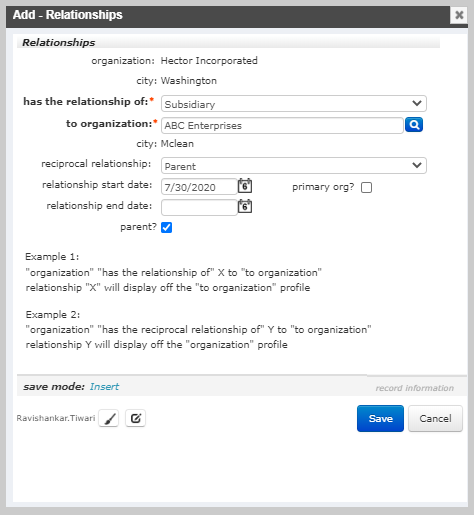Click the empty relationship end date field
Image resolution: width=474 pixels, height=515 pixels.
(x=199, y=207)
